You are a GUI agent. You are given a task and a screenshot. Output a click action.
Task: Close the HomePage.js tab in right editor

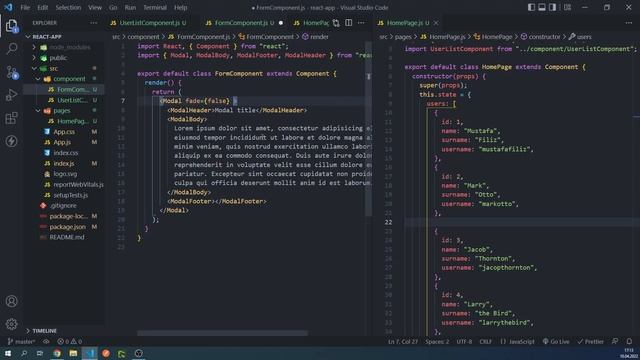click(x=436, y=23)
